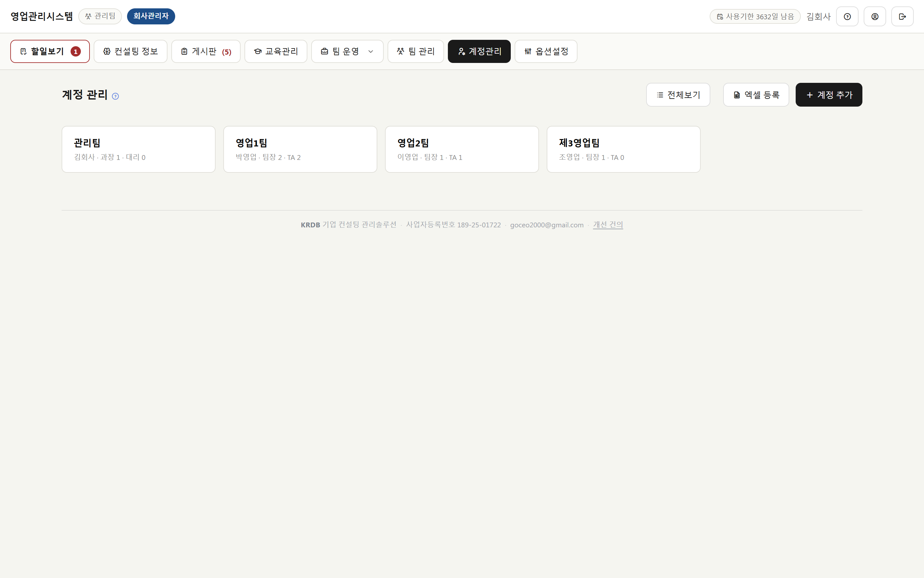The height and width of the screenshot is (578, 924).
Task: Open 옵션설정 tab
Action: click(x=546, y=51)
